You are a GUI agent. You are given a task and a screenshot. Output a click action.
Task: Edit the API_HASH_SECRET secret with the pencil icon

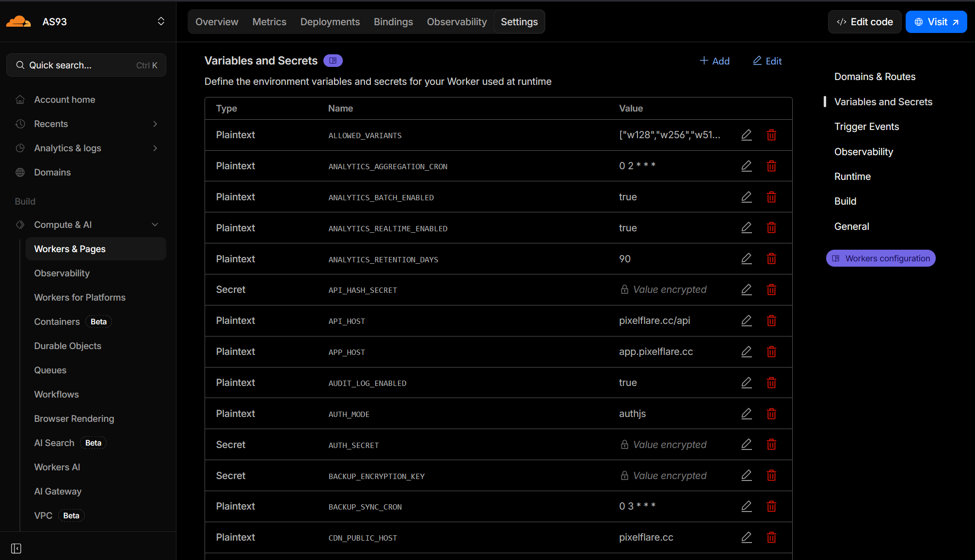(747, 290)
